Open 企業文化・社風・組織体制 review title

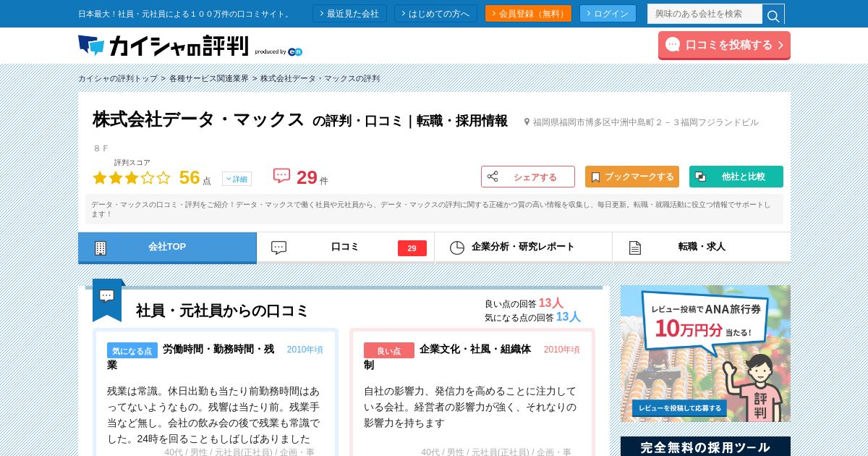coord(448,357)
